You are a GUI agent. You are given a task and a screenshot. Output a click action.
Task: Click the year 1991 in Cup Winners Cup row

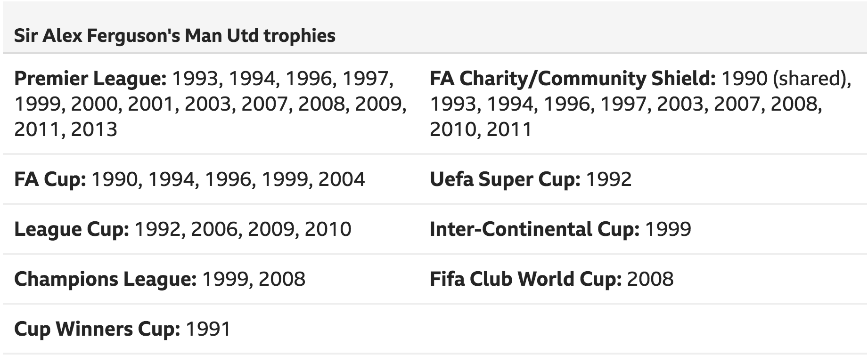(209, 329)
